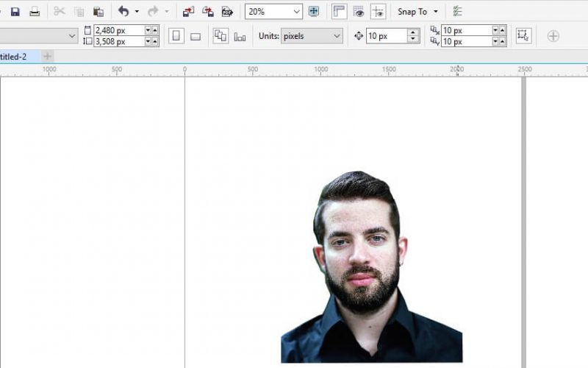Apply layout to all pages

tap(220, 36)
